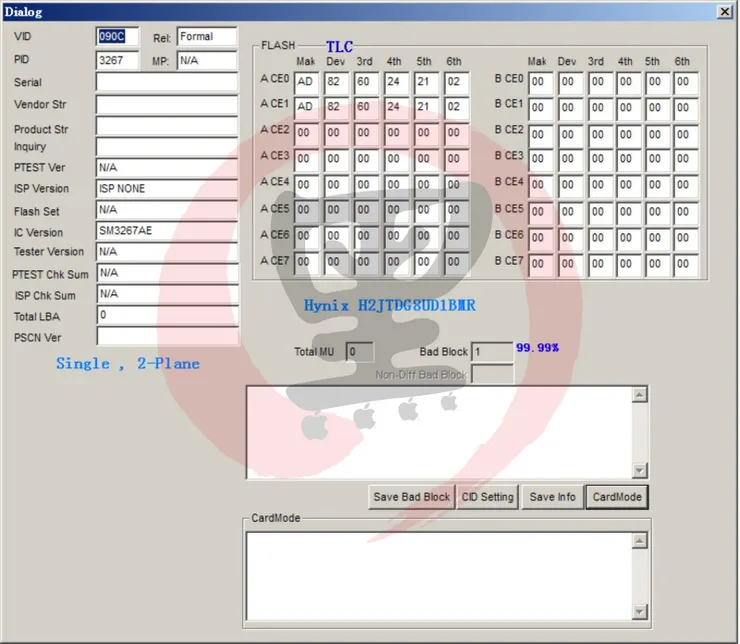Viewport: 740px width, 644px height.
Task: Focus the PSCN Ver field
Action: [x=168, y=336]
